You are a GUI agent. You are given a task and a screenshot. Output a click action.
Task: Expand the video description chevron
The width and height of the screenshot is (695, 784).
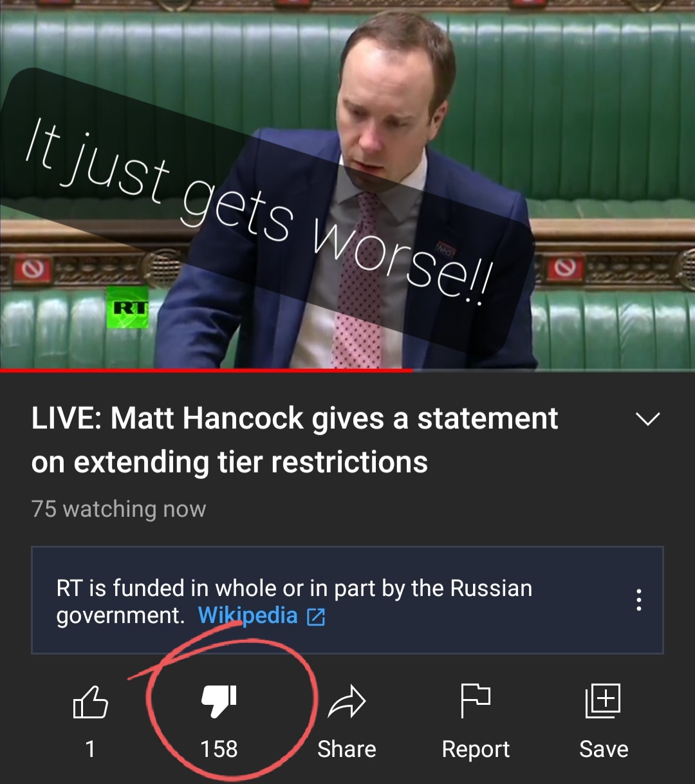pos(647,420)
